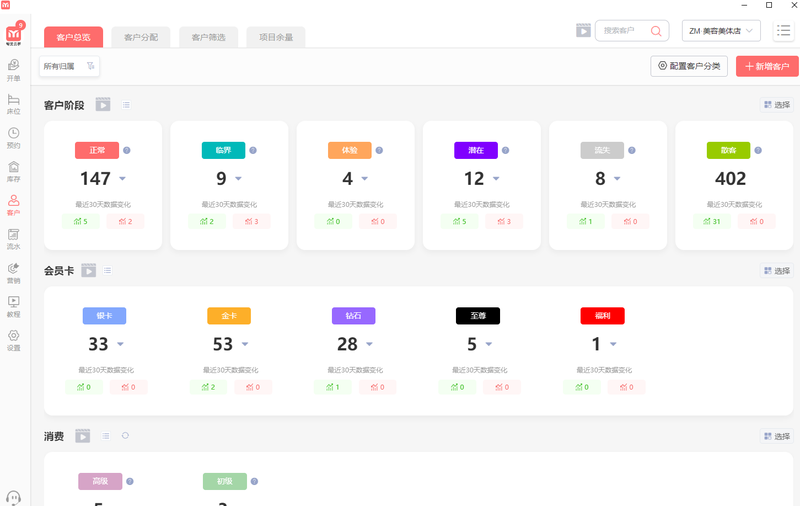The image size is (800, 506).
Task: Go to the 床位 beds section
Action: pos(14,104)
